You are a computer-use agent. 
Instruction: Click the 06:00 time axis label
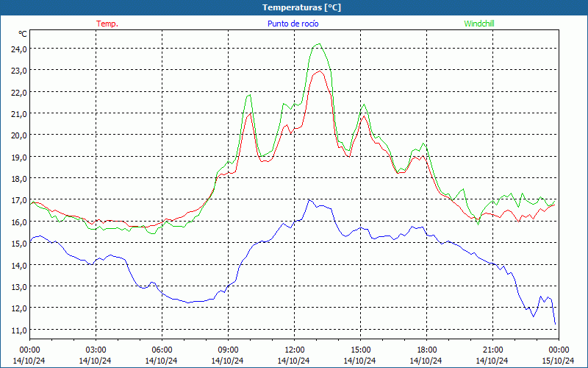162,350
